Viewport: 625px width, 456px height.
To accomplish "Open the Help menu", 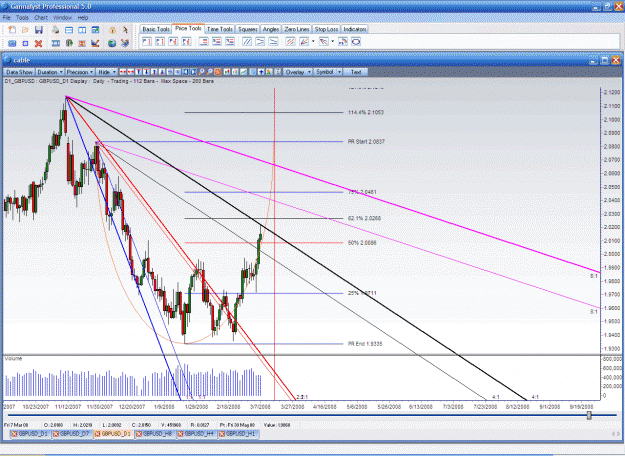I will click(x=83, y=18).
